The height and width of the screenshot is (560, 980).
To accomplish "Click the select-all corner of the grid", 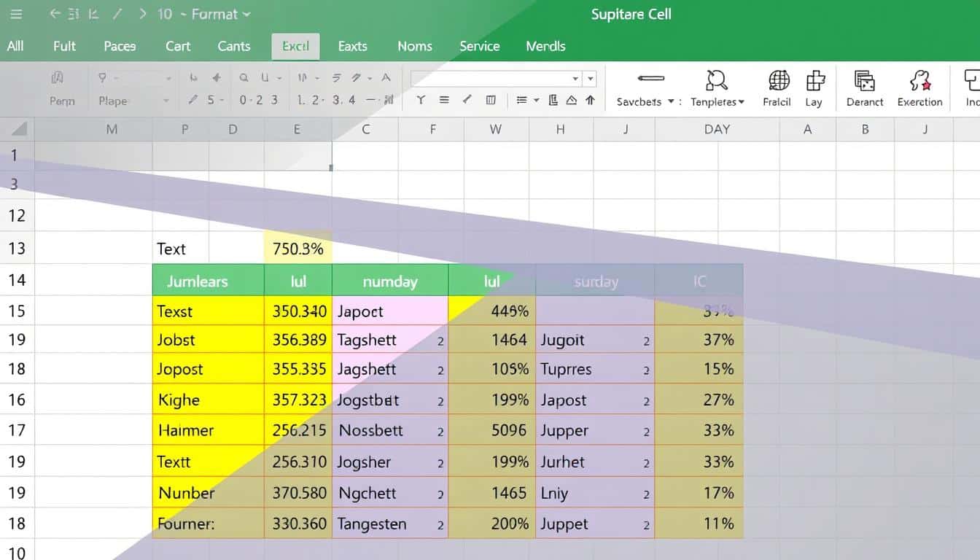I will pos(17,130).
